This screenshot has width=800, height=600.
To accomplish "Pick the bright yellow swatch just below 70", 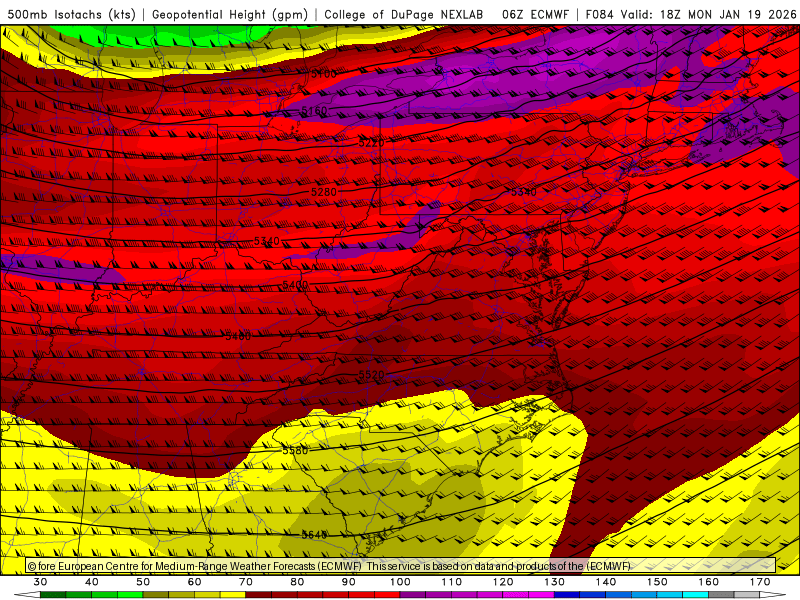I will 233,595.
